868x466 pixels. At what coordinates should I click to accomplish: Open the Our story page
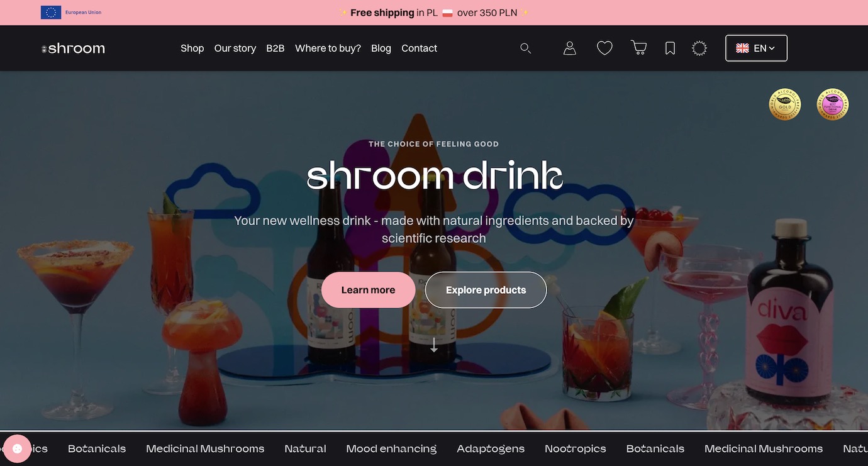coord(235,48)
